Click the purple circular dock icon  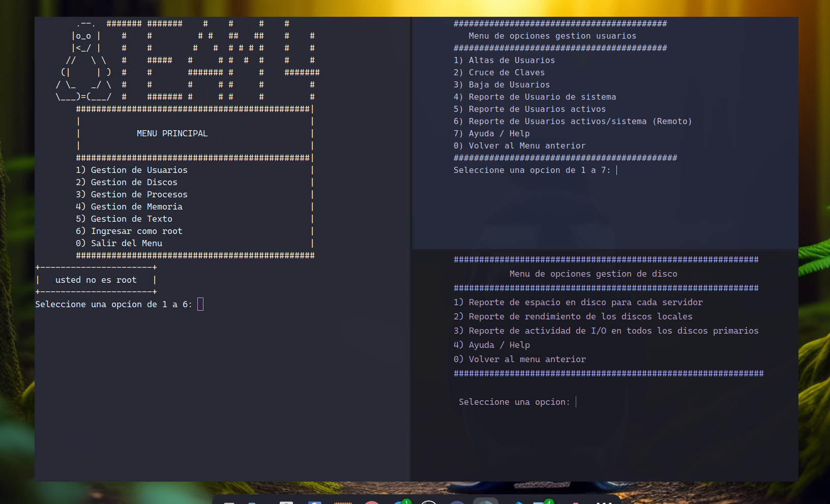(x=457, y=502)
